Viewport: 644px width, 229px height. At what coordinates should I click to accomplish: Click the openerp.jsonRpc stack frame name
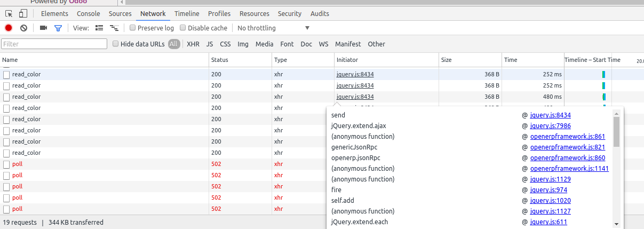pos(355,157)
